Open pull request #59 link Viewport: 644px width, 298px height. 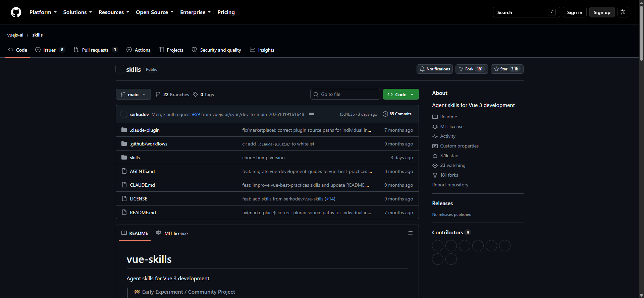(196, 114)
